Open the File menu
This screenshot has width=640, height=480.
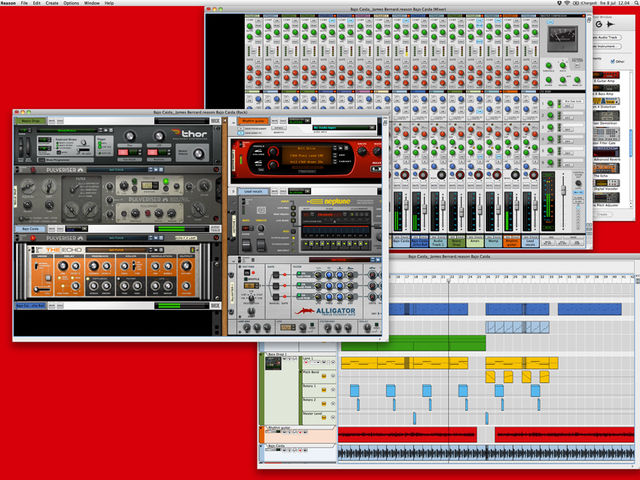(x=24, y=3)
